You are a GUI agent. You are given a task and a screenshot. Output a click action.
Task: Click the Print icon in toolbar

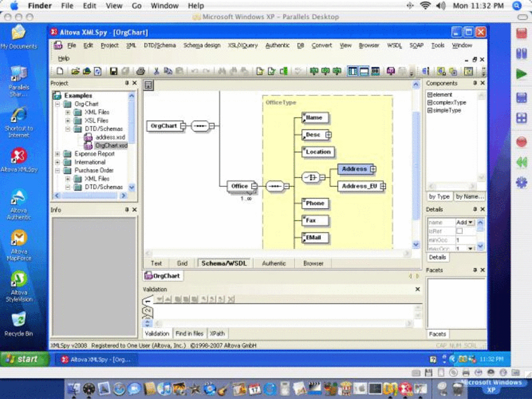tap(141, 71)
